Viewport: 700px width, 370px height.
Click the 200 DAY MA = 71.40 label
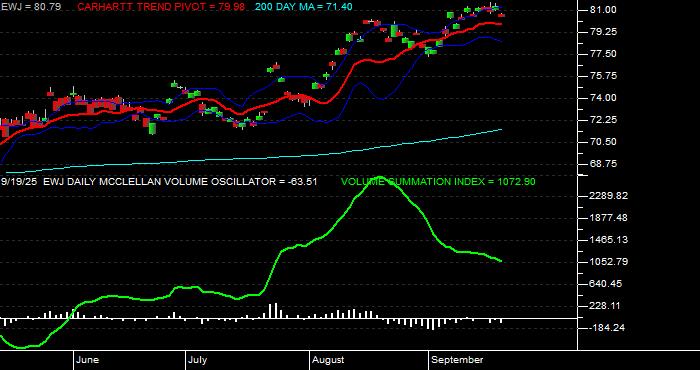(x=303, y=7)
